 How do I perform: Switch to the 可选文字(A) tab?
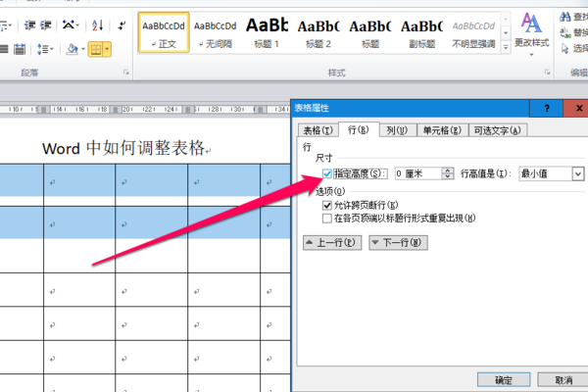pyautogui.click(x=498, y=130)
